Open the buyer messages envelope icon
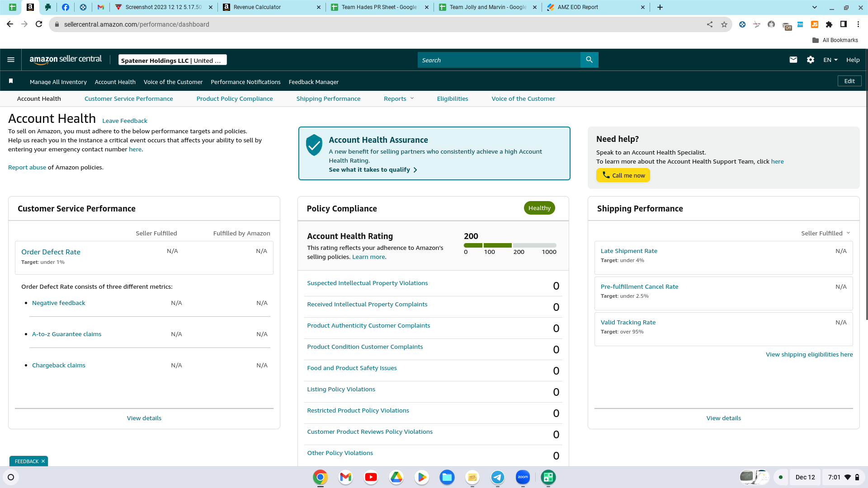Image resolution: width=868 pixels, height=488 pixels. 793,60
